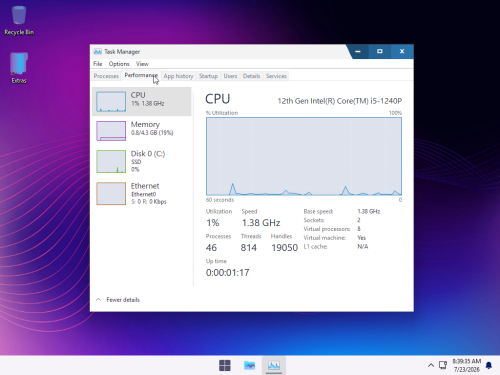This screenshot has height=375, width=500.
Task: Open the Recycle Bin desktop icon
Action: coord(19,20)
